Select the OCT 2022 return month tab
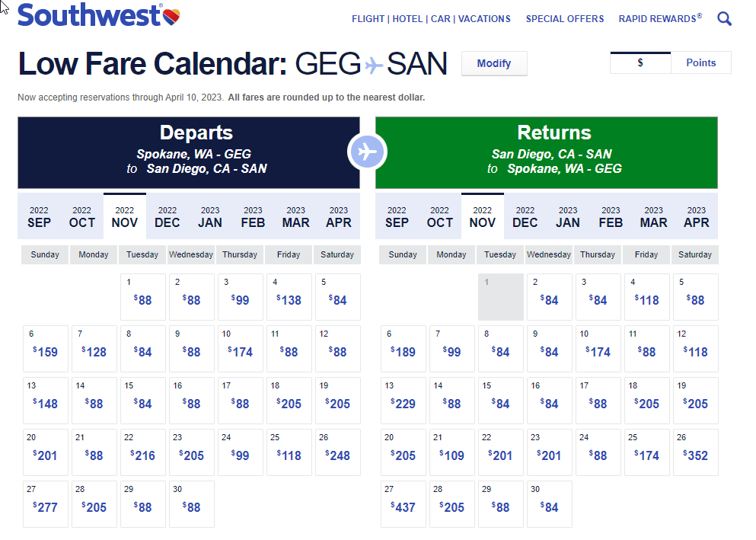 [x=439, y=217]
